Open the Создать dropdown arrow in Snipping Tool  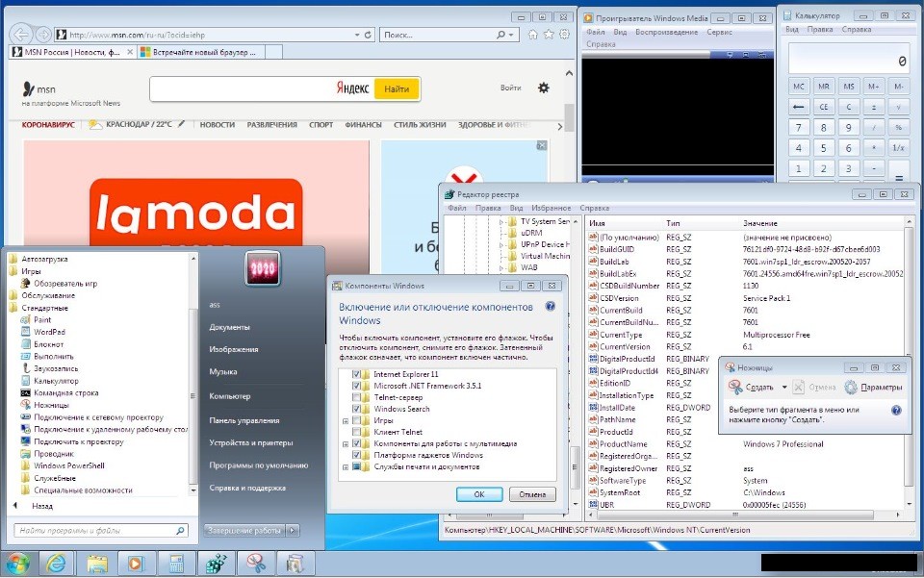tap(784, 388)
